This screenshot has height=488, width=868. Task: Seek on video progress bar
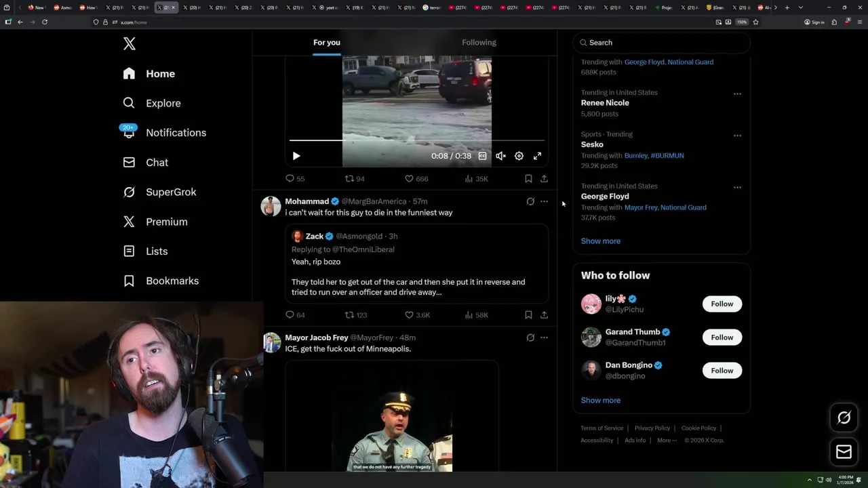tap(416, 140)
